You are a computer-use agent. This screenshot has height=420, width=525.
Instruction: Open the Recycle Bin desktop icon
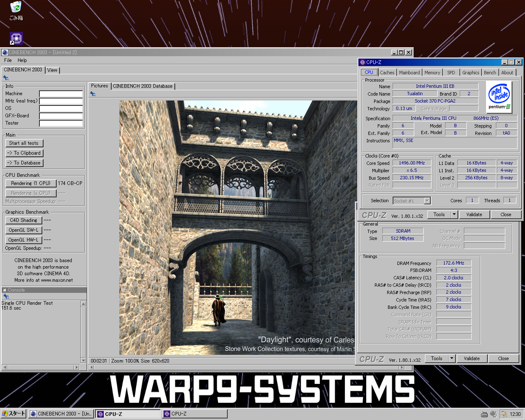(x=16, y=11)
